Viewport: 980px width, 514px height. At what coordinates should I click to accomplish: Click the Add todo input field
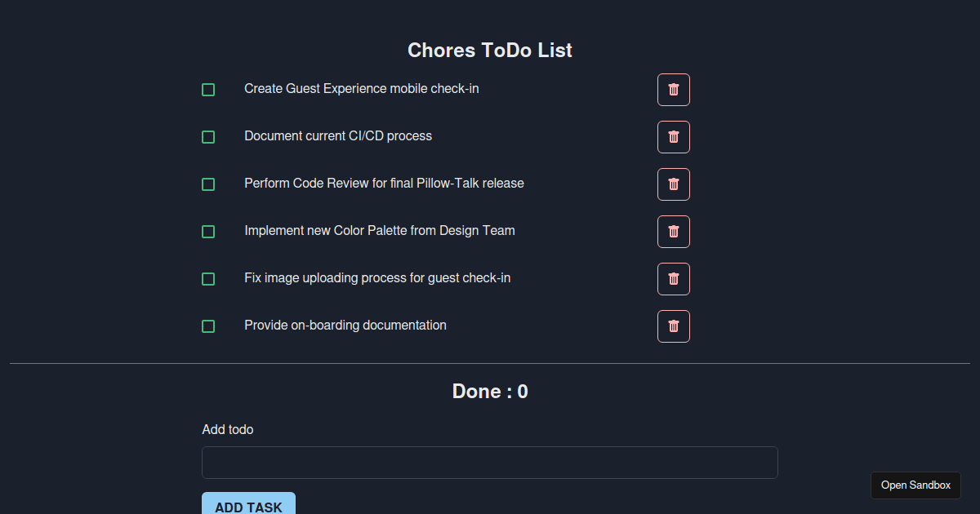tap(490, 462)
